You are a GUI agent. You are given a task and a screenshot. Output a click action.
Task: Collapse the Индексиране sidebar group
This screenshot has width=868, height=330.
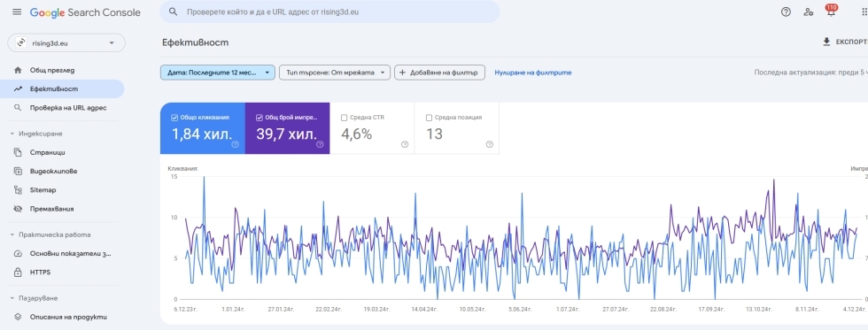pos(12,134)
